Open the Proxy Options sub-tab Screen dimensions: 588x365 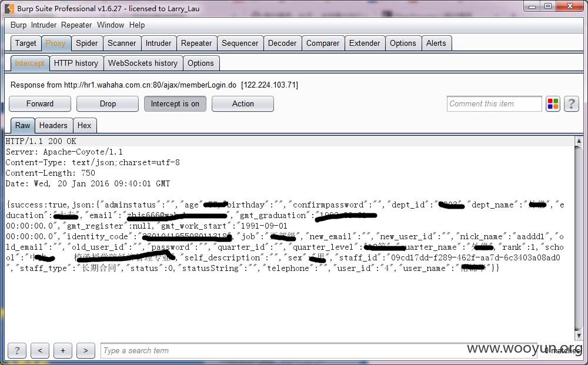(201, 63)
